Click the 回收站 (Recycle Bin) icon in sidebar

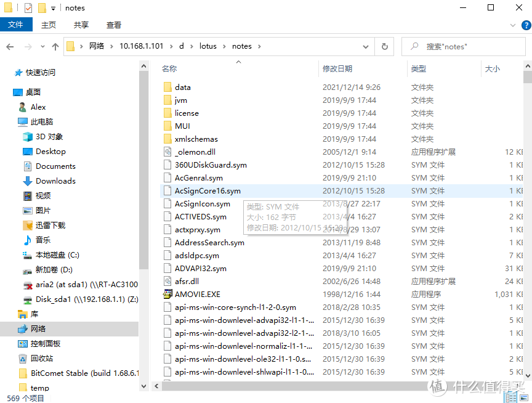click(x=22, y=358)
